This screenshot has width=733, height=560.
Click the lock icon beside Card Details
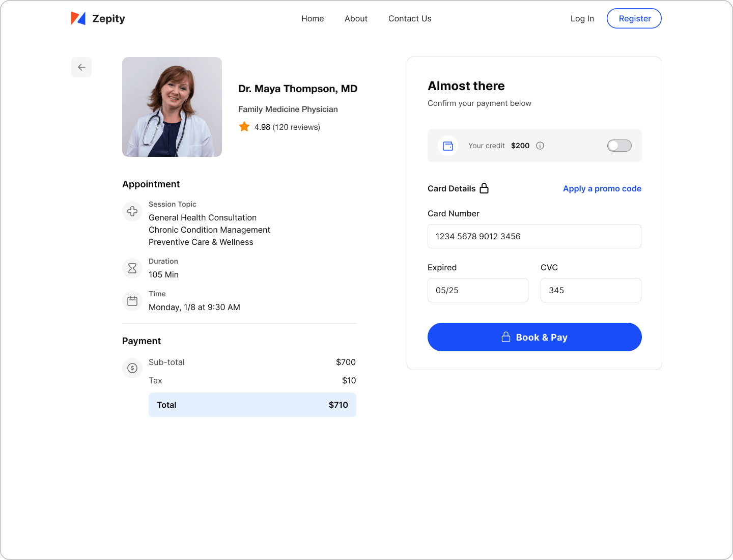coord(484,188)
